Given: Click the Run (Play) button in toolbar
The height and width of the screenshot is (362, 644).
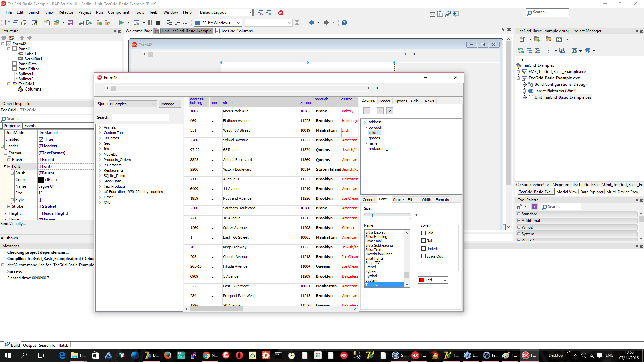Looking at the screenshot, I should coord(121,22).
